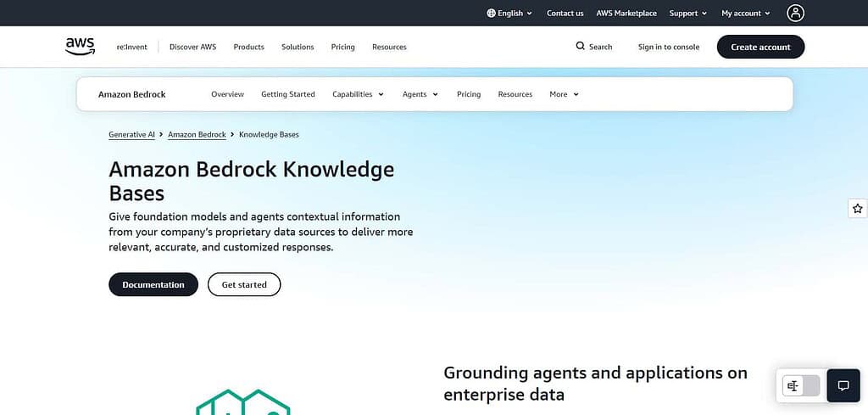Open Products menu

point(248,47)
